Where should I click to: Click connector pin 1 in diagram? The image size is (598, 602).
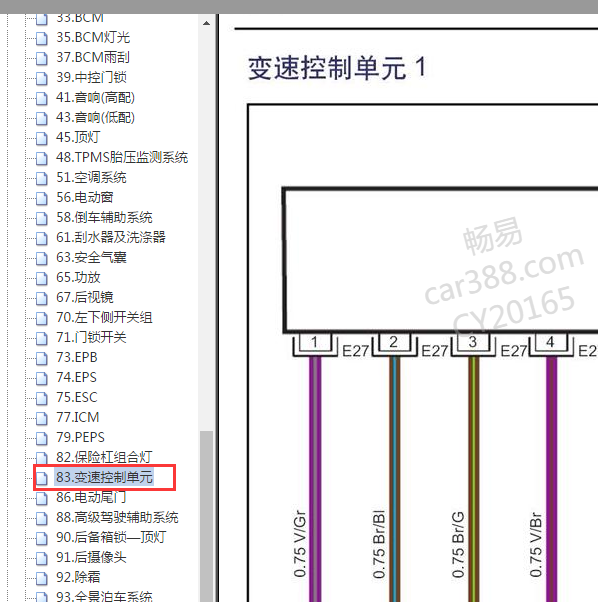click(x=314, y=342)
